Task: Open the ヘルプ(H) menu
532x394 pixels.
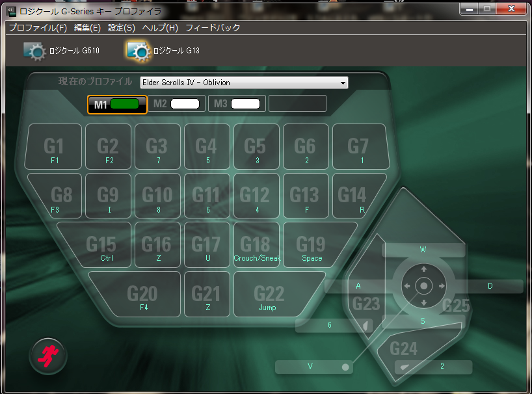Action: [x=160, y=28]
